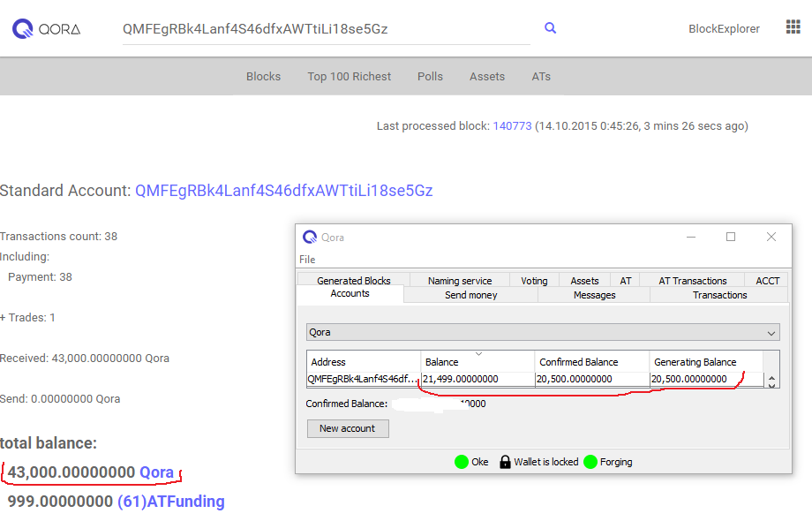Image resolution: width=812 pixels, height=521 pixels.
Task: Click the address search input field
Action: 327,29
